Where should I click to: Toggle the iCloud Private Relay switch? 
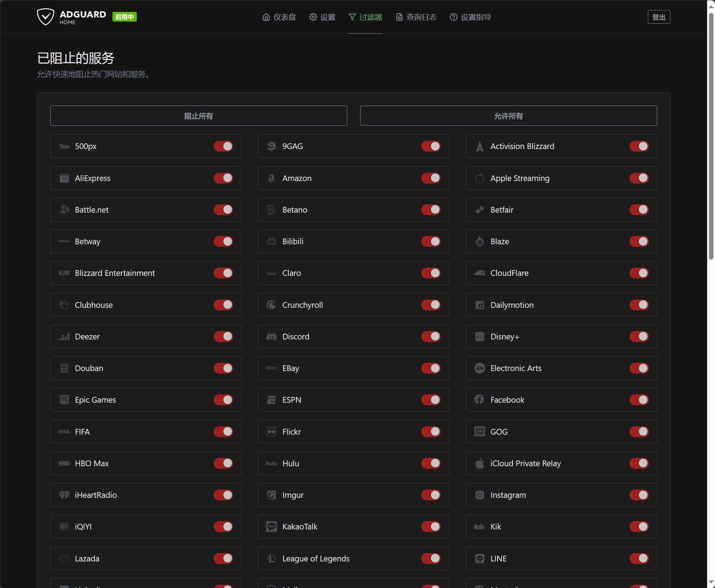click(x=639, y=463)
